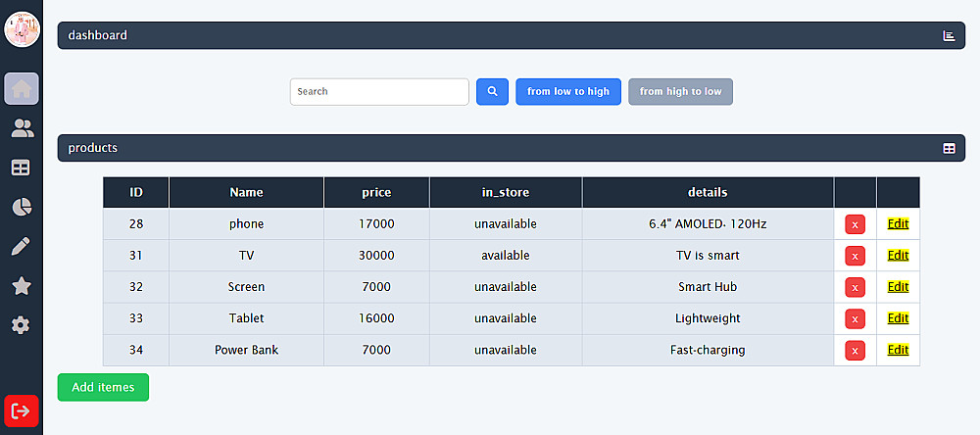Click the profile avatar image
Viewport: 980px width, 435px height.
(x=22, y=29)
